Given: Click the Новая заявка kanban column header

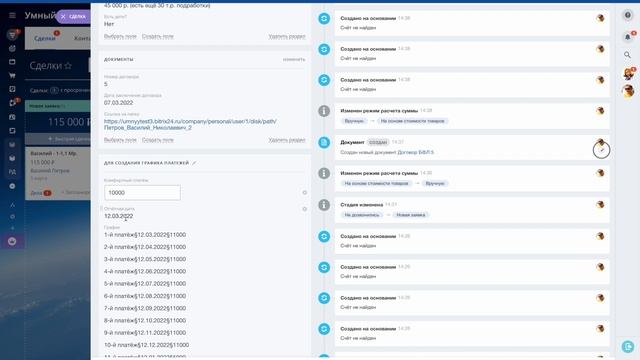Looking at the screenshot, I should [58, 106].
